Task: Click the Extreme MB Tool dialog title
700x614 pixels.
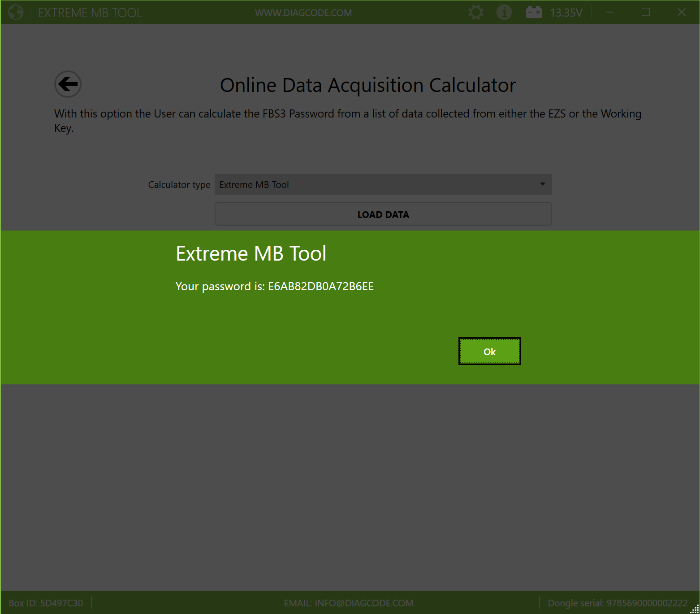Action: point(251,253)
